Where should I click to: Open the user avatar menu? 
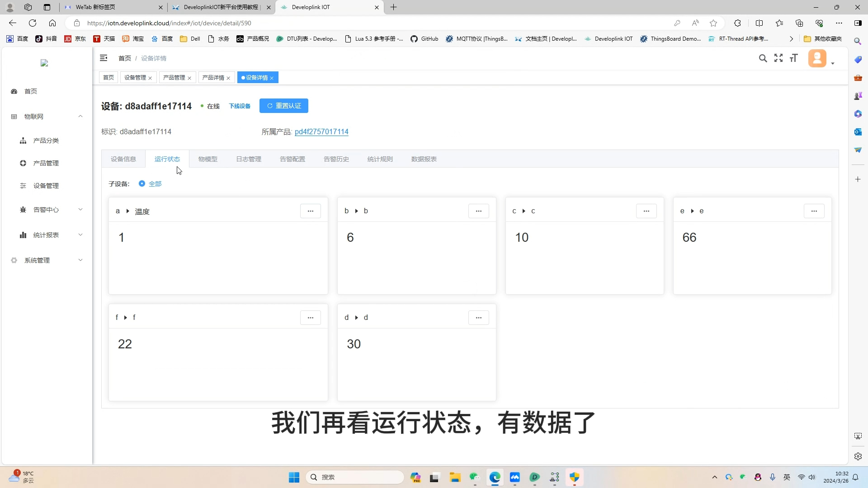pos(817,58)
